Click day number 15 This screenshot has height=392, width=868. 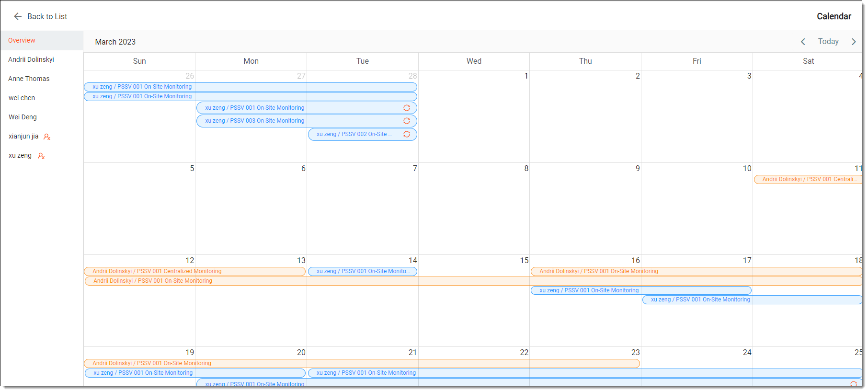(524, 261)
